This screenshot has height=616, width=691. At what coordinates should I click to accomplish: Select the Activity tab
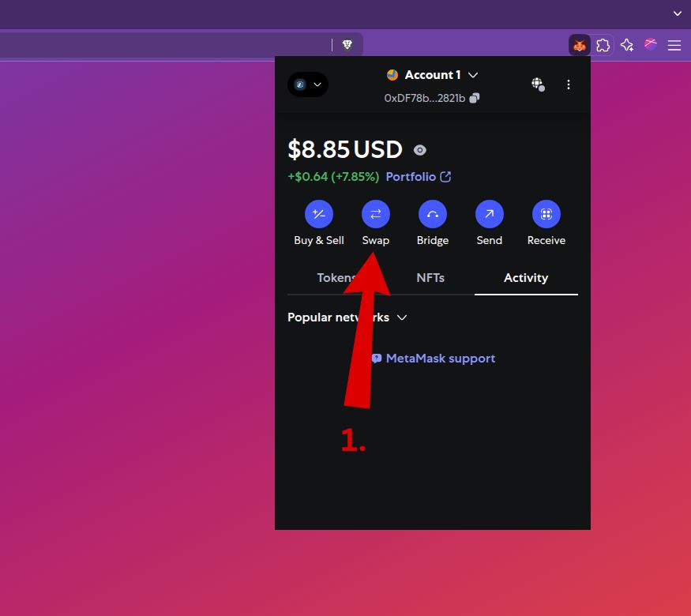526,278
